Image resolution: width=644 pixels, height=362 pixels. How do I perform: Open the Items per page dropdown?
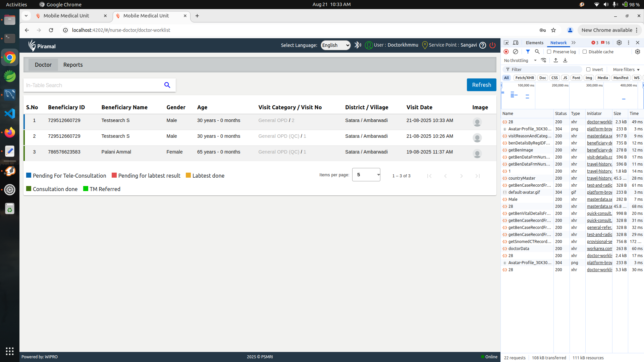366,175
